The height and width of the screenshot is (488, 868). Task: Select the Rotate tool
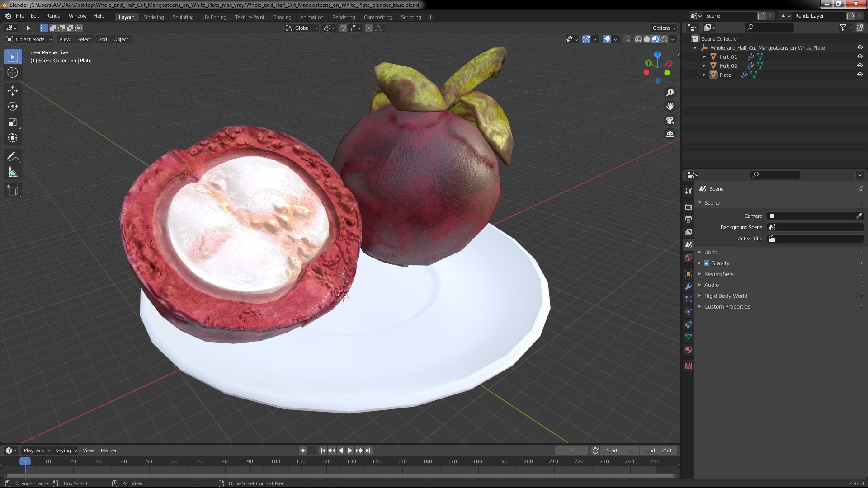13,107
